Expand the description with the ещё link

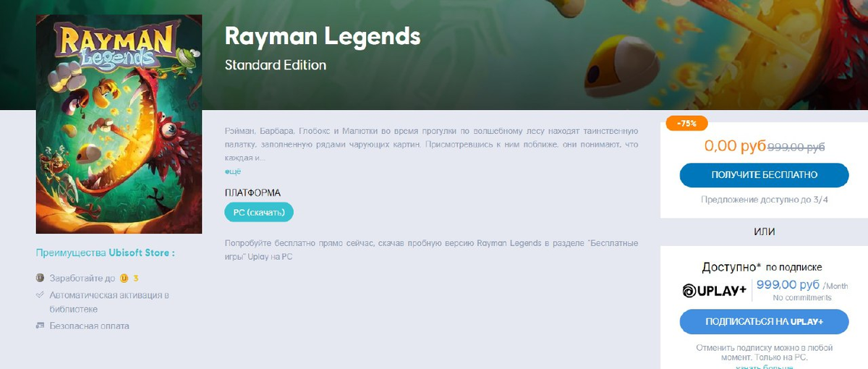click(x=232, y=171)
